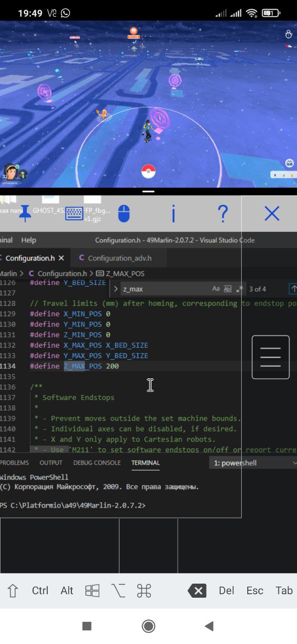Tap the Poké Ball main menu button
The height and width of the screenshot is (644, 297).
tap(148, 171)
